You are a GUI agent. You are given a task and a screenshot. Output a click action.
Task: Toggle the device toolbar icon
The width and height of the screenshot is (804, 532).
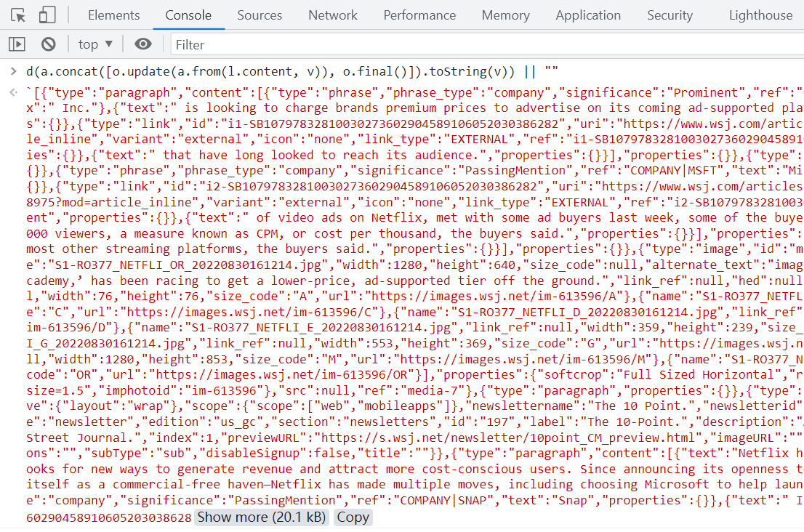pos(47,15)
